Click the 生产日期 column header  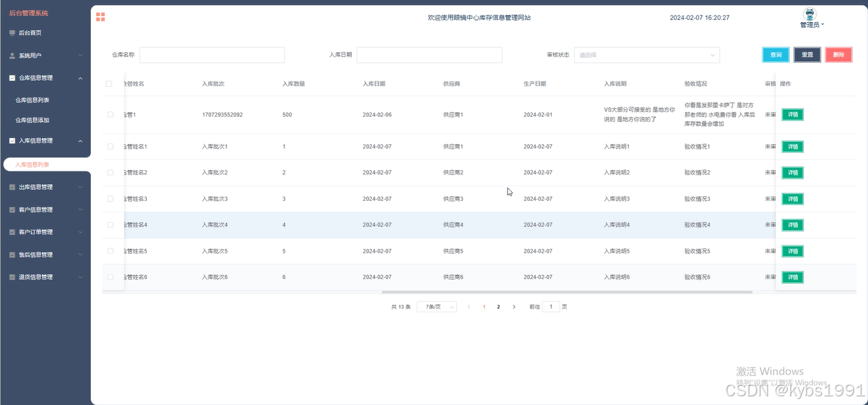tap(535, 84)
